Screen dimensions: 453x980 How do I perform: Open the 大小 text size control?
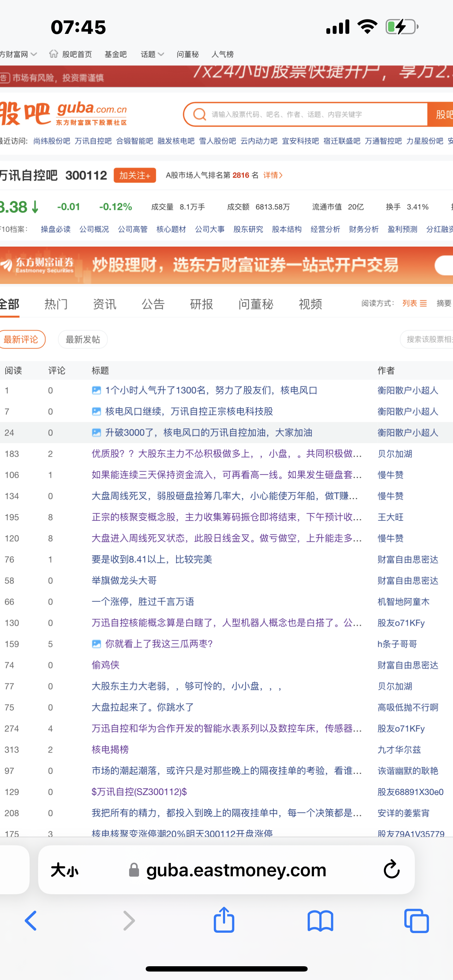coord(65,870)
